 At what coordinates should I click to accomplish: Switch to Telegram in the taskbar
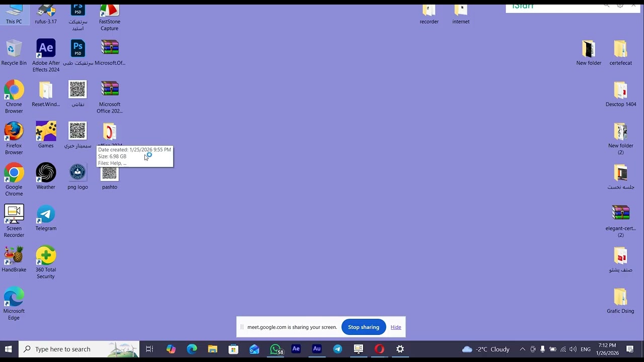point(338,349)
